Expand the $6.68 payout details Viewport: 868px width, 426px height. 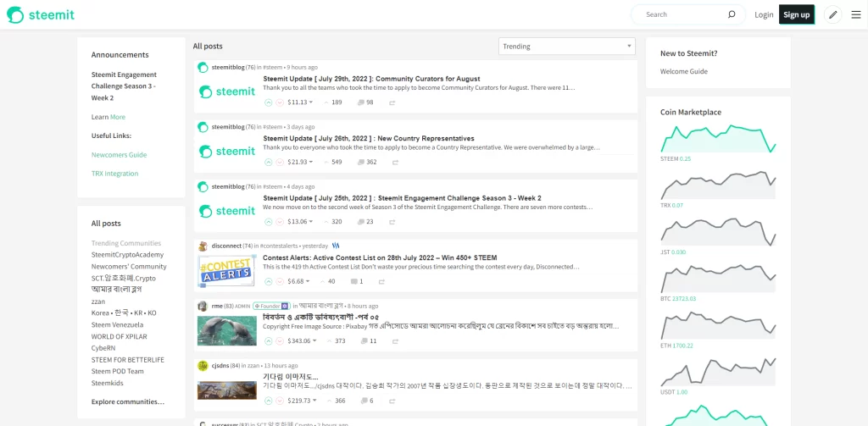click(299, 282)
